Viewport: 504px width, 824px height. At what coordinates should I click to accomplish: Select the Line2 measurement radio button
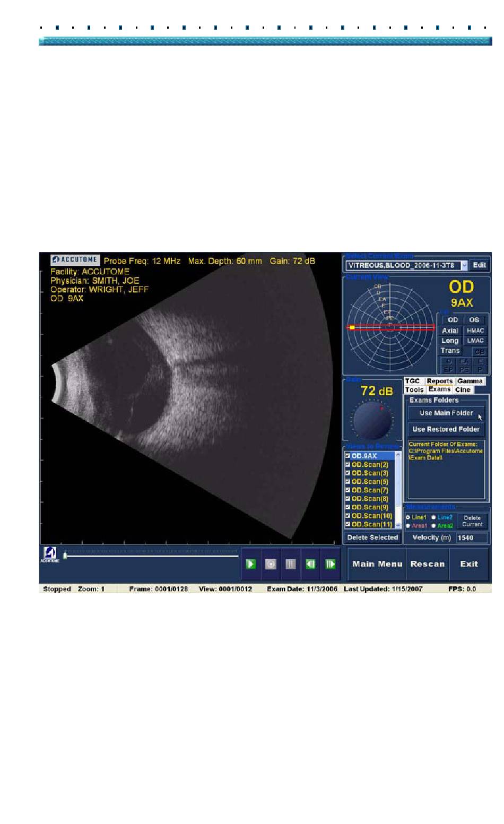(x=433, y=517)
